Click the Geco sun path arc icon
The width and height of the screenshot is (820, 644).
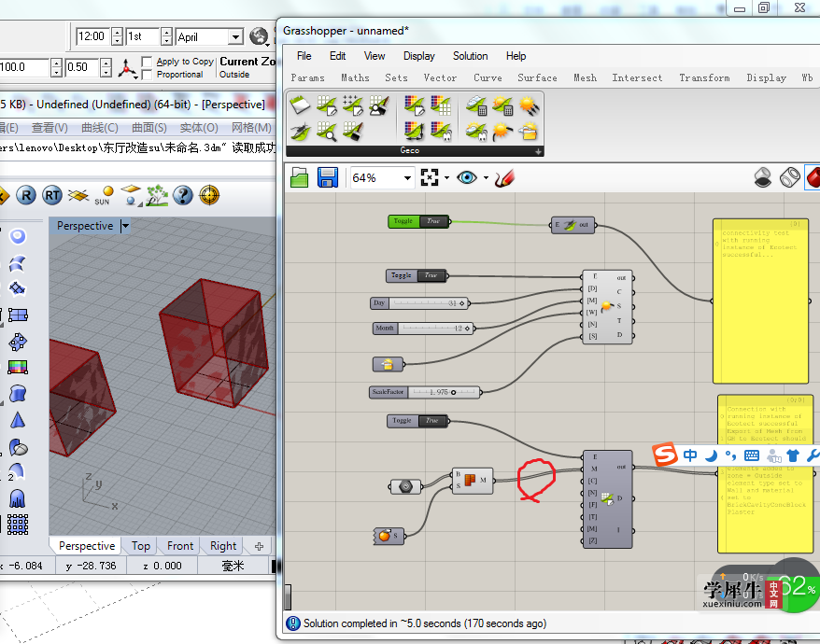click(x=502, y=132)
